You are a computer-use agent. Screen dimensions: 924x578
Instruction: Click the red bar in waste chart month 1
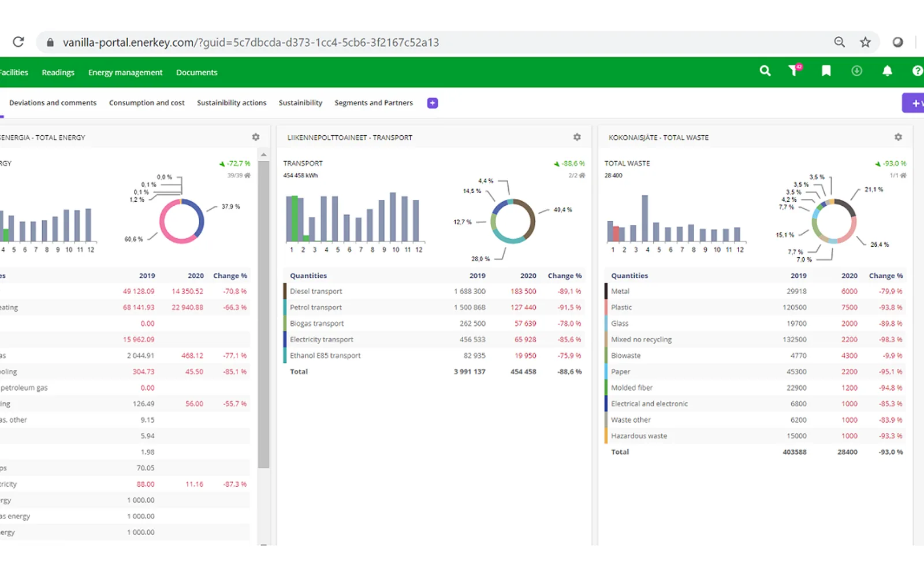pyautogui.click(x=616, y=234)
